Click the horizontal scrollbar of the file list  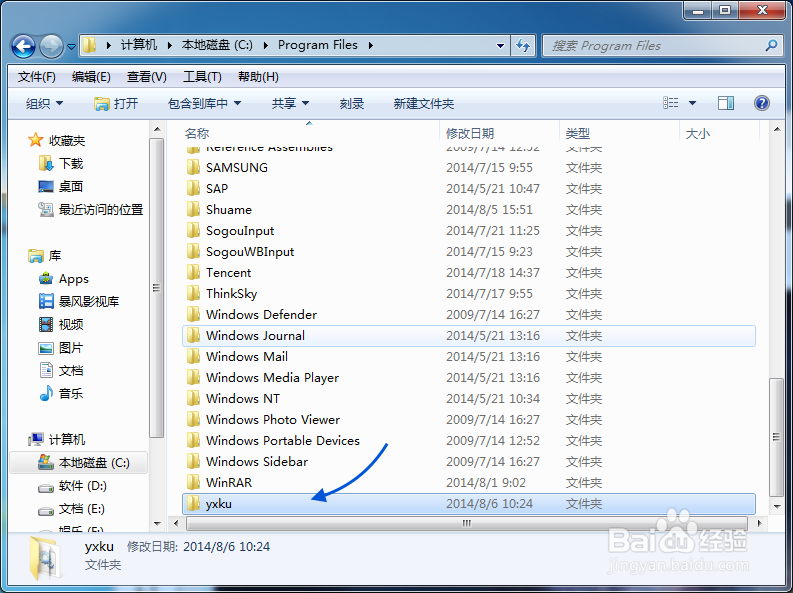[x=466, y=523]
